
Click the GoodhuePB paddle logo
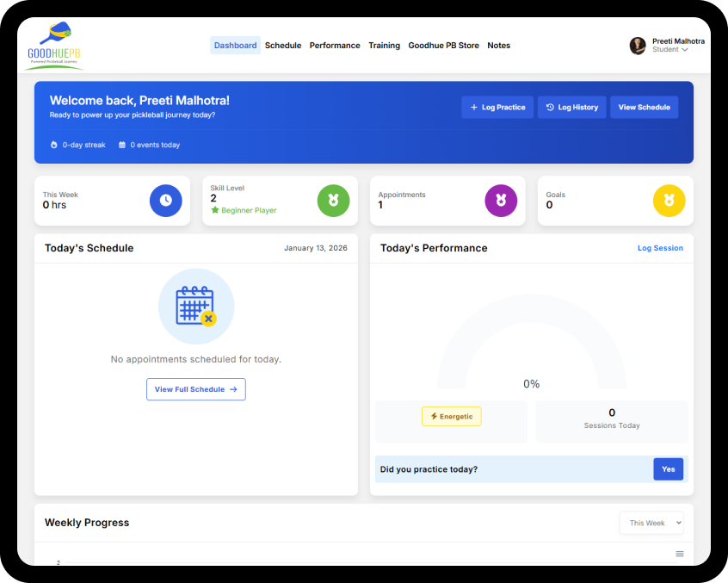point(54,46)
